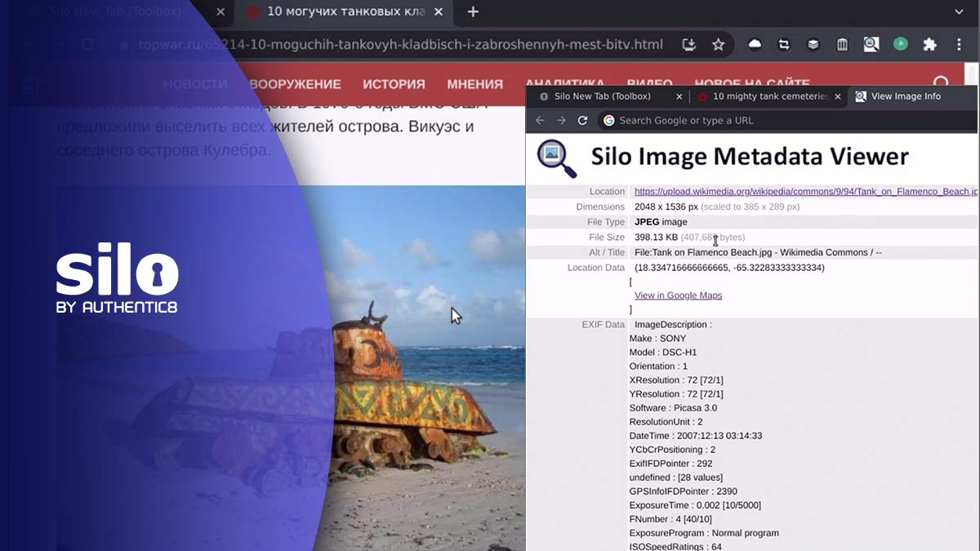Click the trash can extension icon
Image resolution: width=980 pixels, height=551 pixels.
click(x=842, y=45)
